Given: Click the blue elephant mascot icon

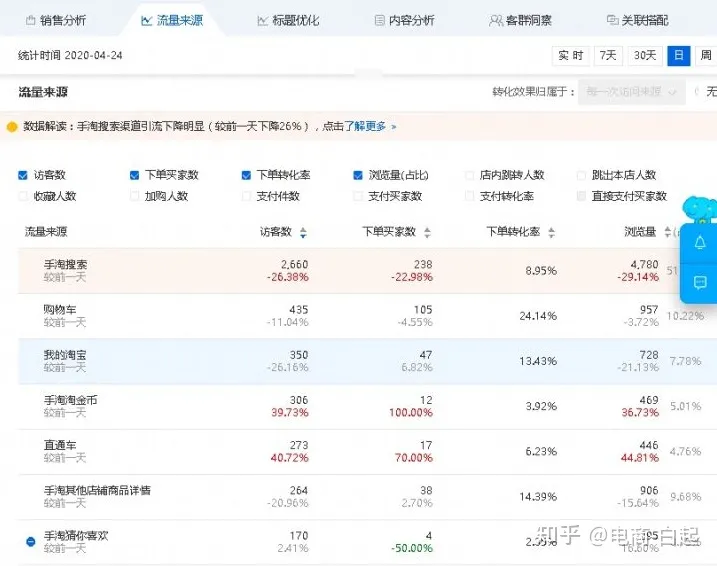Looking at the screenshot, I should pos(700,209).
